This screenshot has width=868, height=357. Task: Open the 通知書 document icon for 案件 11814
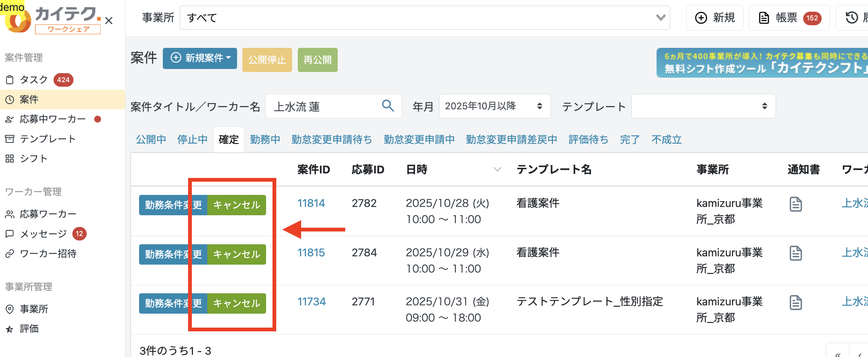click(x=796, y=204)
